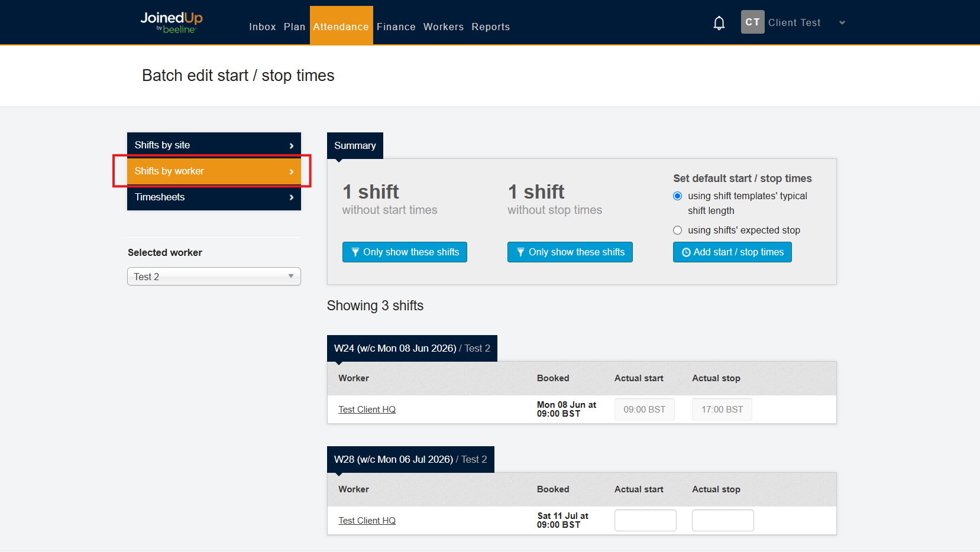980x552 pixels.
Task: Click 'Sat 11 Jul at 09:00 BST' booked cell
Action: pyautogui.click(x=562, y=520)
